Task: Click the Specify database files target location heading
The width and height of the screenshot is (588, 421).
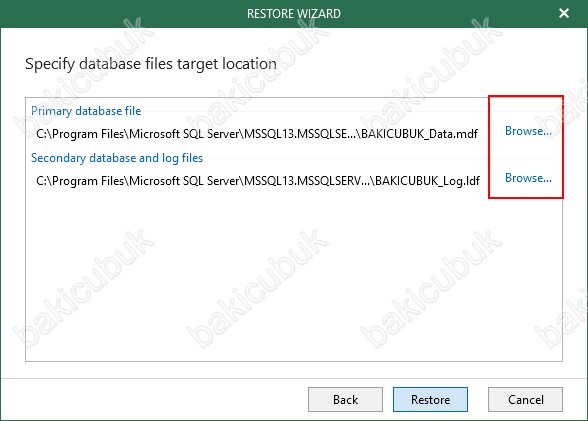Action: (x=151, y=64)
